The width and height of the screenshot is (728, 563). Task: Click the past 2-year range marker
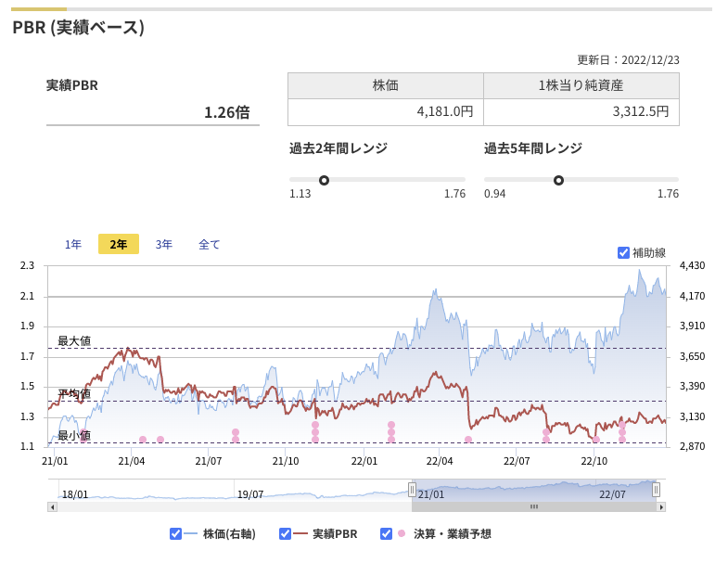point(324,180)
